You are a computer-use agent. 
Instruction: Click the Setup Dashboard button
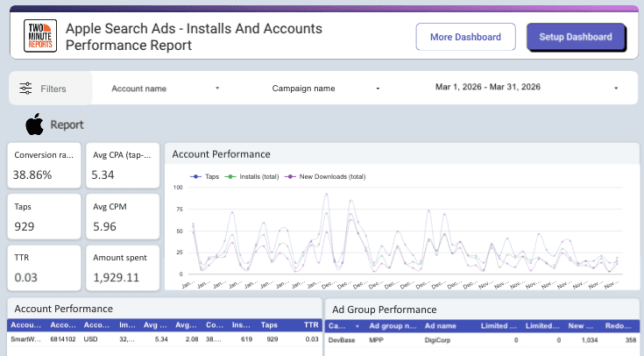tap(576, 37)
